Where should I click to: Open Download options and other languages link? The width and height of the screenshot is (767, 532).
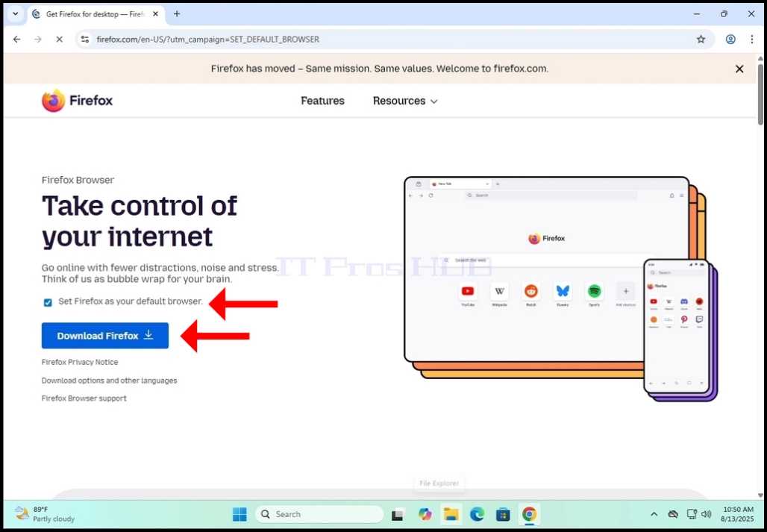coord(109,381)
